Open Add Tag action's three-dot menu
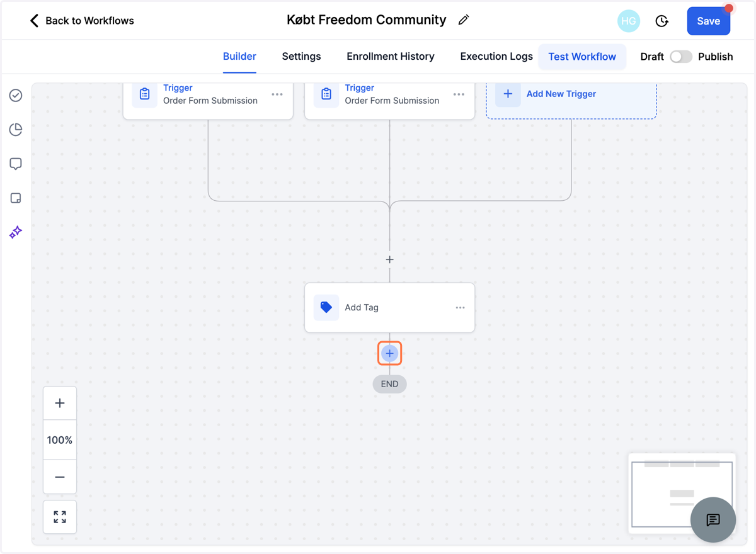Screen dimensions: 756x554 460,308
